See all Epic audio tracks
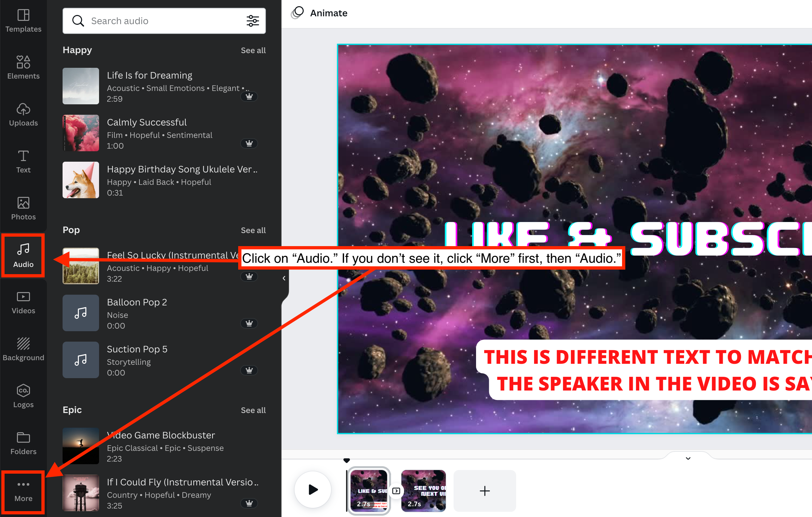Image resolution: width=812 pixels, height=517 pixels. pos(253,410)
